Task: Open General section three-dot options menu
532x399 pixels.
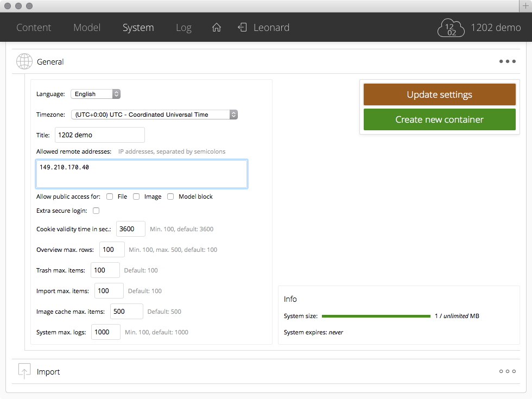Action: [x=507, y=62]
